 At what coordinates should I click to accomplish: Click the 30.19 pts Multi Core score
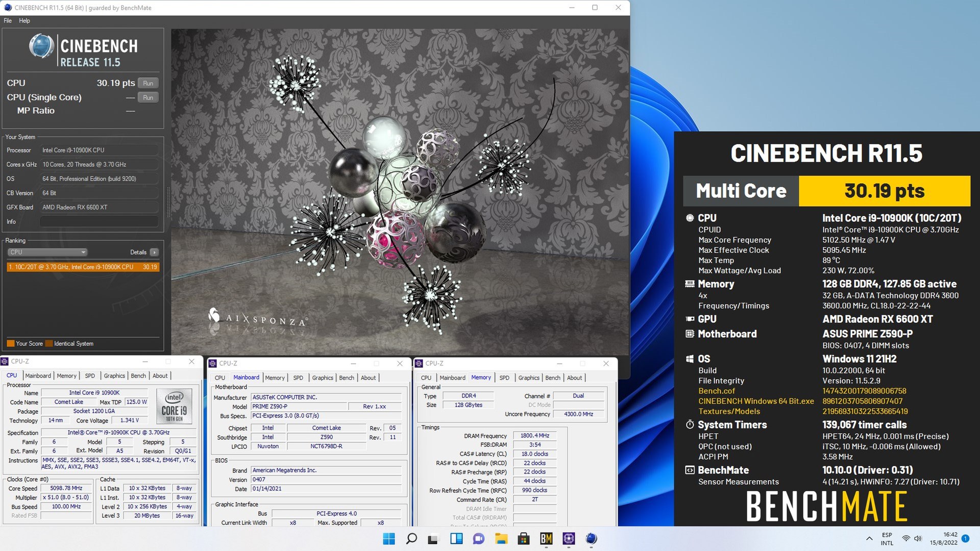click(884, 191)
